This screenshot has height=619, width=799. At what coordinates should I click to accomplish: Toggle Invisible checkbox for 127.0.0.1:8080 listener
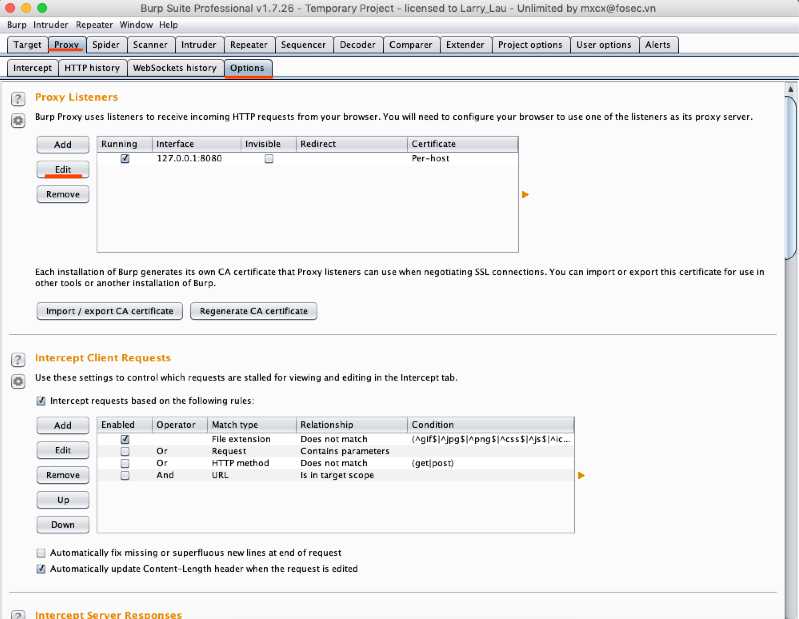269,158
